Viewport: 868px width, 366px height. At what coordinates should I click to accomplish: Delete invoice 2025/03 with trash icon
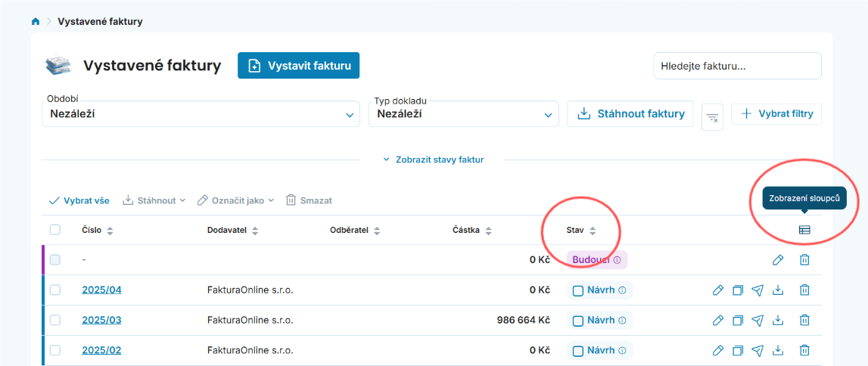coord(805,320)
